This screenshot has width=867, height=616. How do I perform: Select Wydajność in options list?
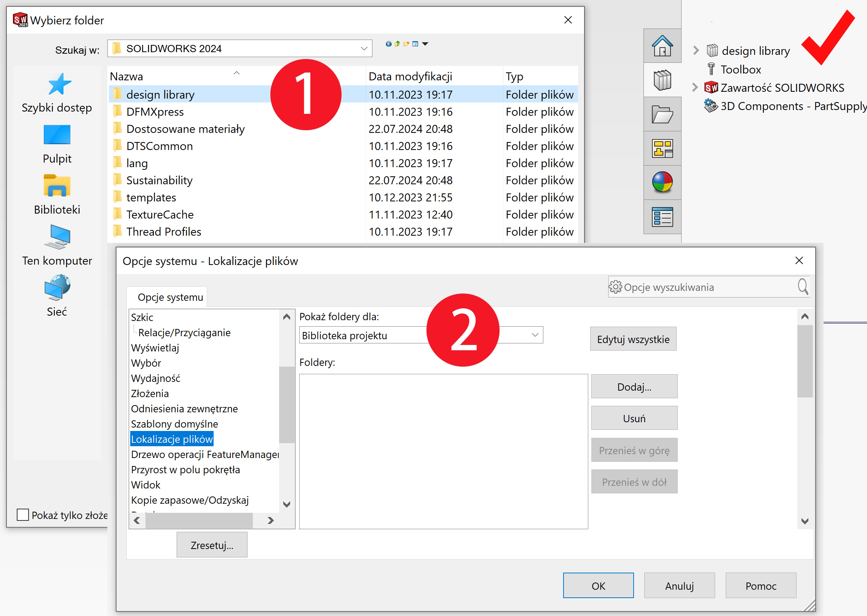point(155,378)
